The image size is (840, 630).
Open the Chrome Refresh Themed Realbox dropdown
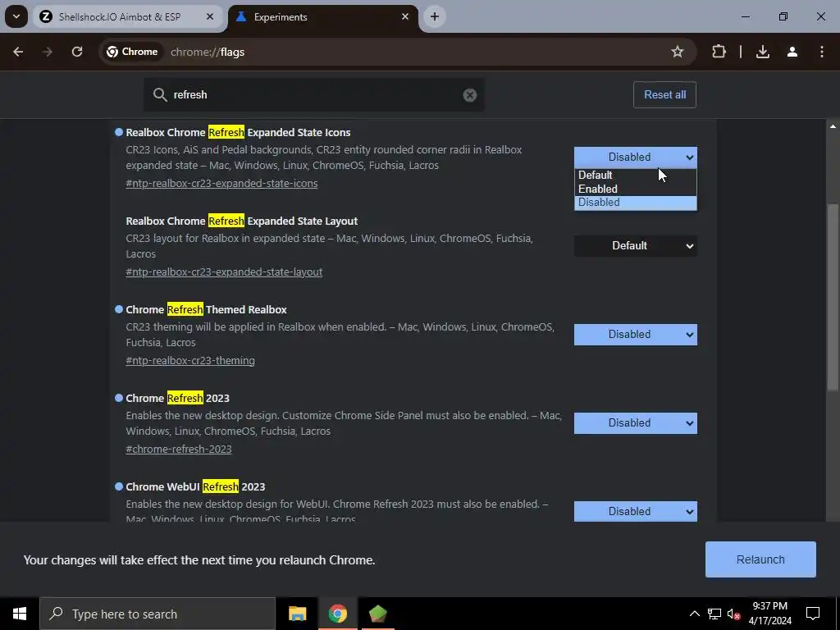coord(636,335)
